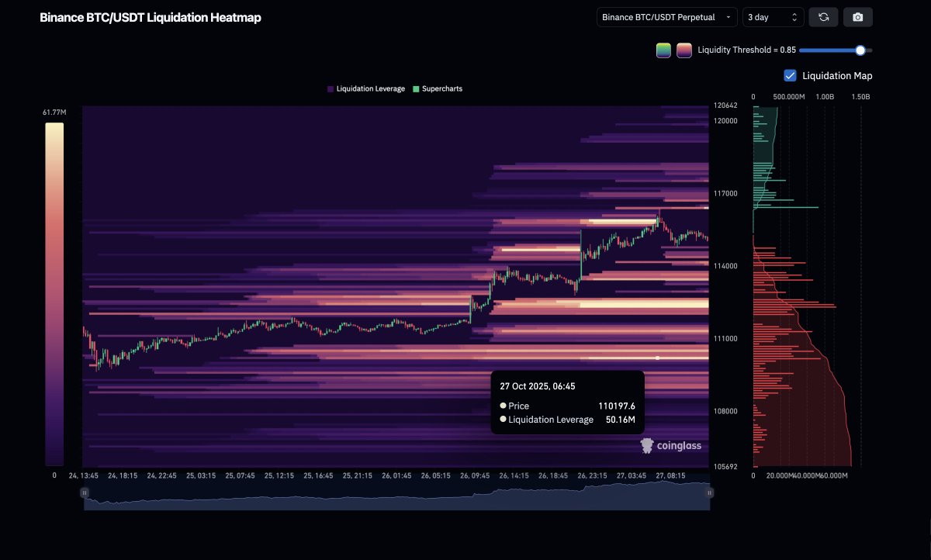This screenshot has height=560, width=931.
Task: Click the purple Liquidation Leverage legend swatch
Action: [329, 88]
